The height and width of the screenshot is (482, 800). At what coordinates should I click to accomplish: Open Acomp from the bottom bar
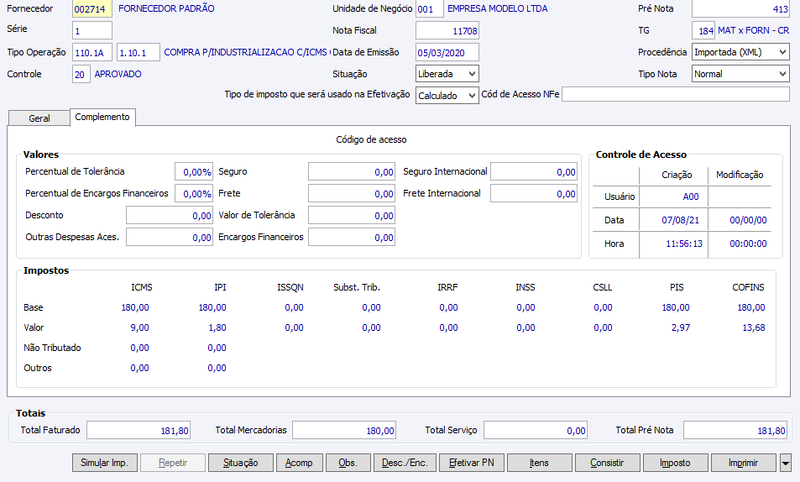tap(299, 463)
